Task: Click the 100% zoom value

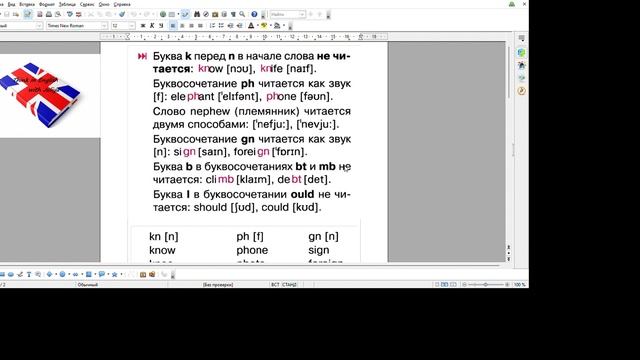Action: click(519, 284)
